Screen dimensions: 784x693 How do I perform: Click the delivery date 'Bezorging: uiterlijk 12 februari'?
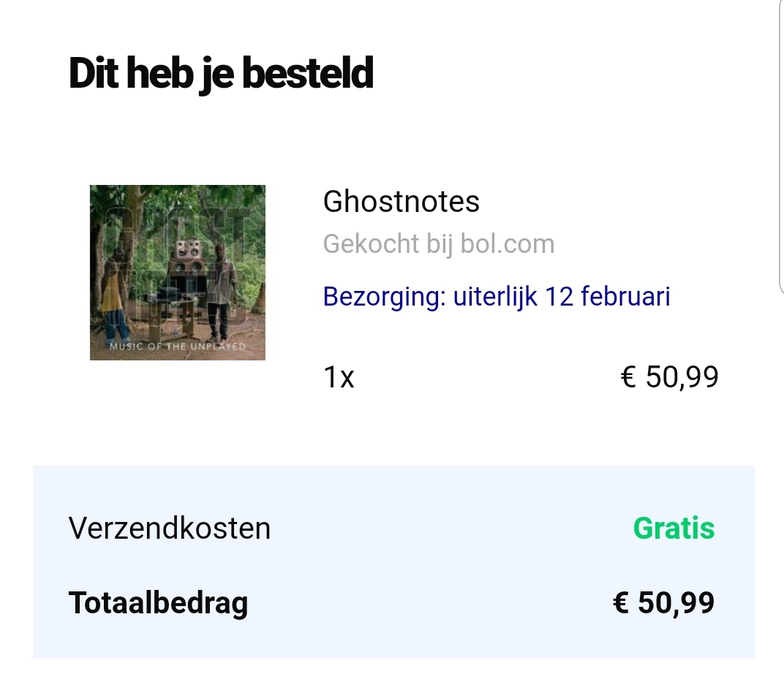[x=497, y=297]
